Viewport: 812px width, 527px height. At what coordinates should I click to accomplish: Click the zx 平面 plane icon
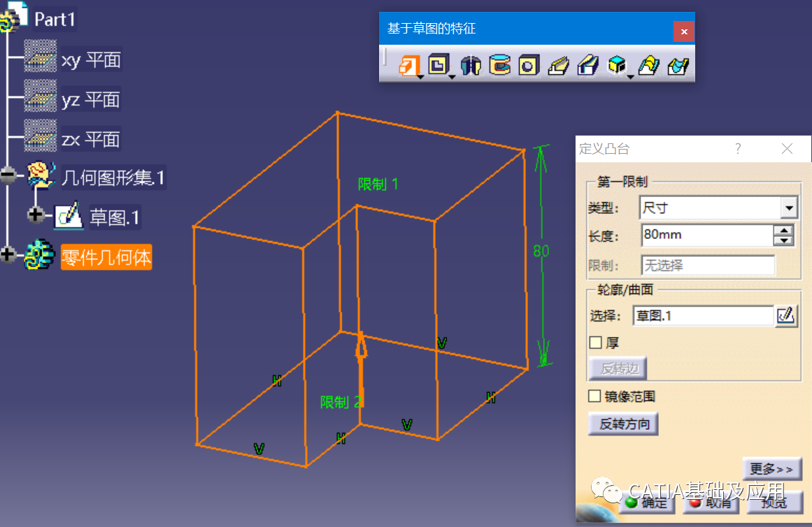tap(41, 136)
